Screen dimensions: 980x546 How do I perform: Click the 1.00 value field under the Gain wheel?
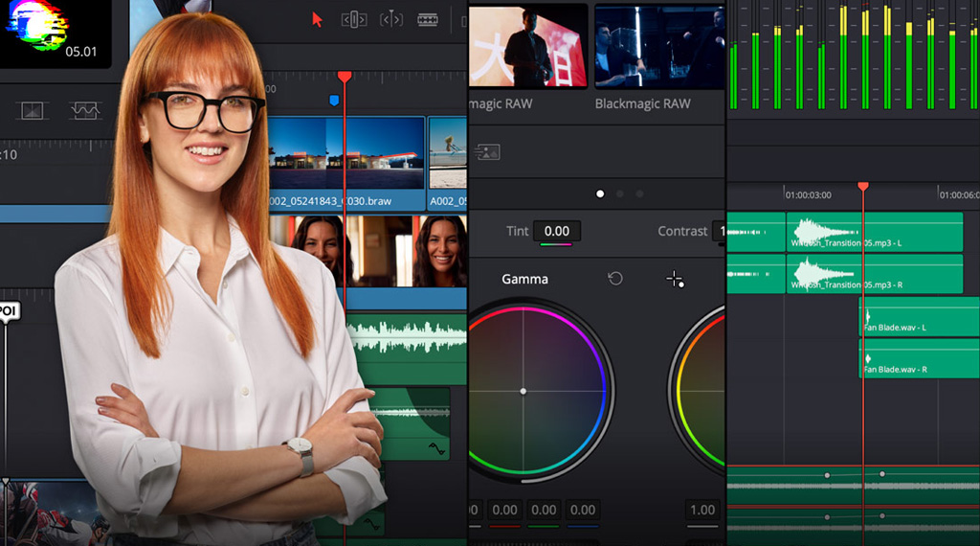(702, 511)
